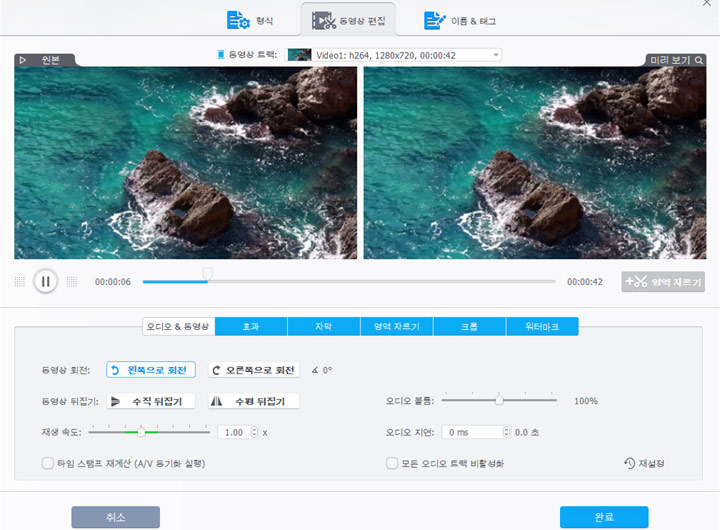Rotate video left with 왼쪽으로 회전
Viewport: 720px width, 530px height.
[151, 370]
